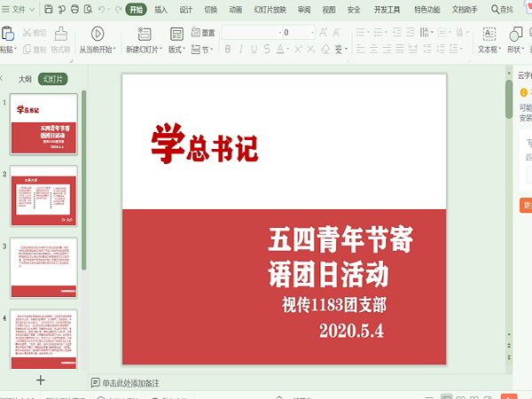This screenshot has width=532, height=399.
Task: Toggle Italic formatting
Action: pos(241,50)
